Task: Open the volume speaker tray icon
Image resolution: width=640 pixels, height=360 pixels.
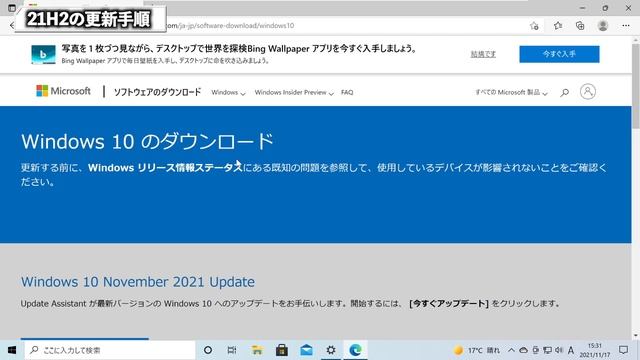Action: (x=559, y=350)
